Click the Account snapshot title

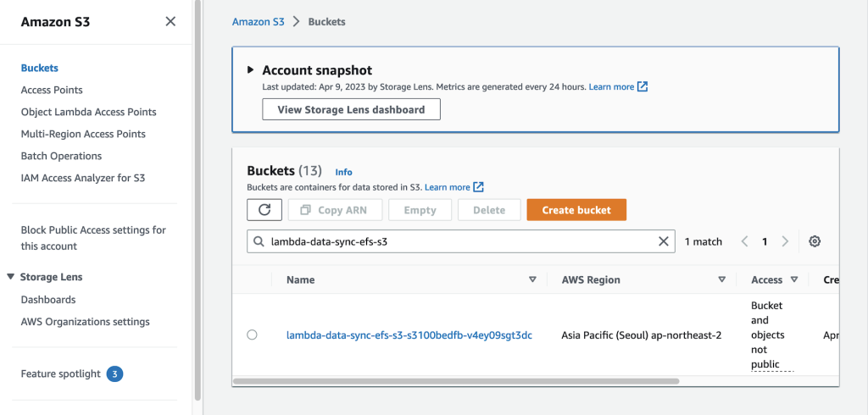(x=317, y=70)
